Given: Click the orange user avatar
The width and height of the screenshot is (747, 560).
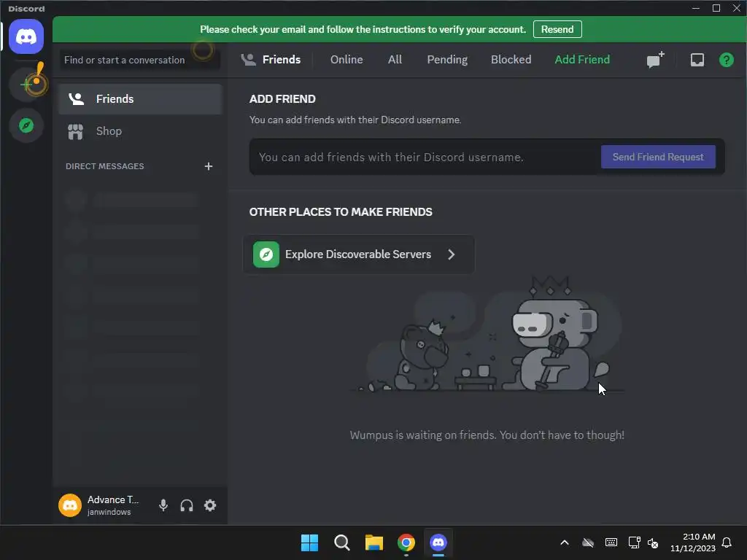Looking at the screenshot, I should tap(70, 505).
